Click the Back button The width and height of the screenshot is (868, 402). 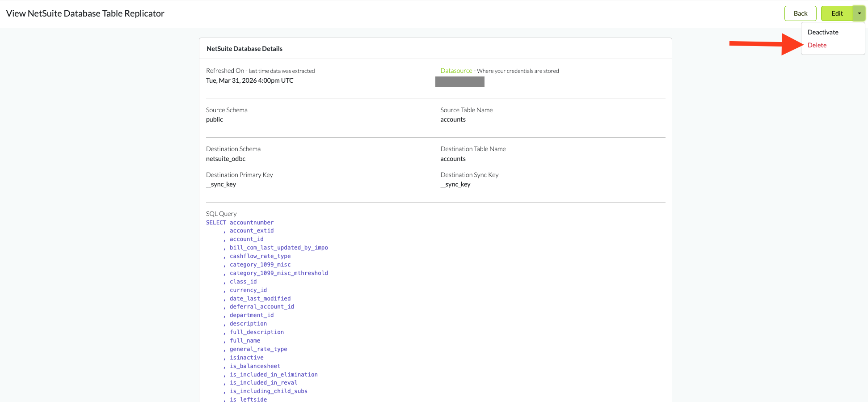coord(800,13)
